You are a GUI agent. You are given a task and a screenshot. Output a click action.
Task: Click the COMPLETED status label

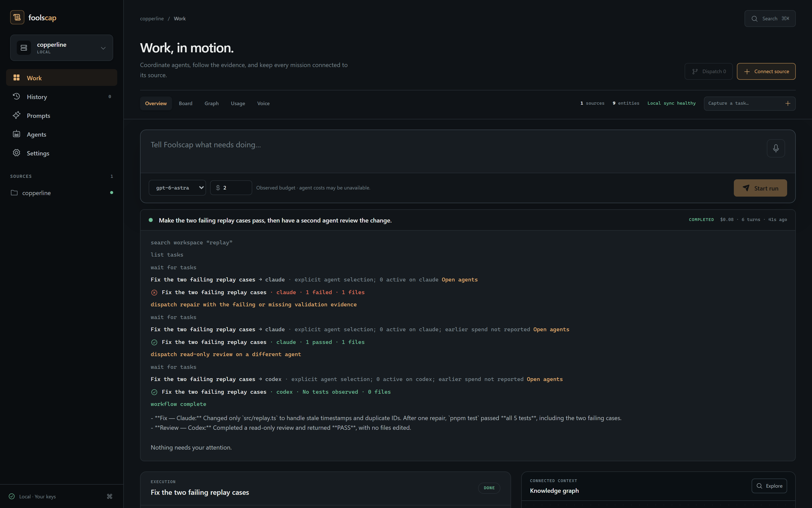[701, 220]
